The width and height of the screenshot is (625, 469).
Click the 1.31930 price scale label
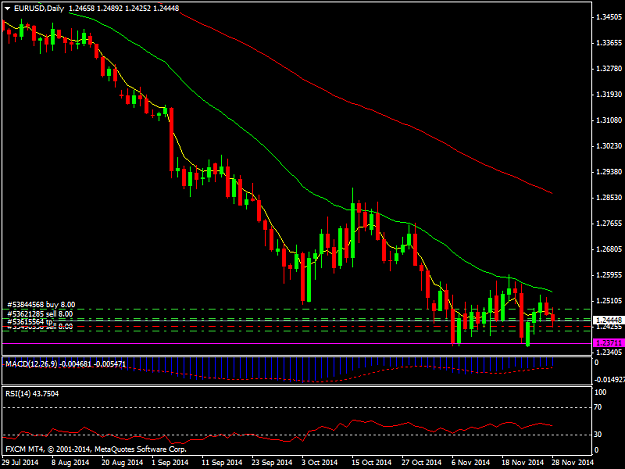(x=609, y=94)
